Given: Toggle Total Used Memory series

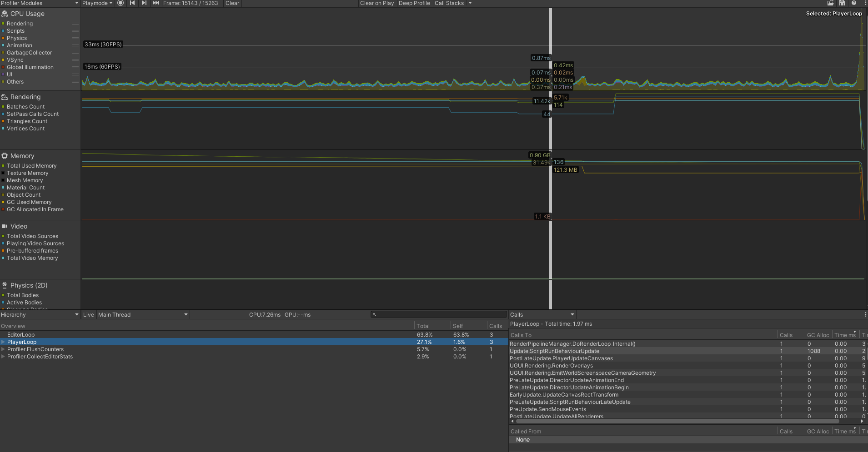Looking at the screenshot, I should tap(3, 166).
